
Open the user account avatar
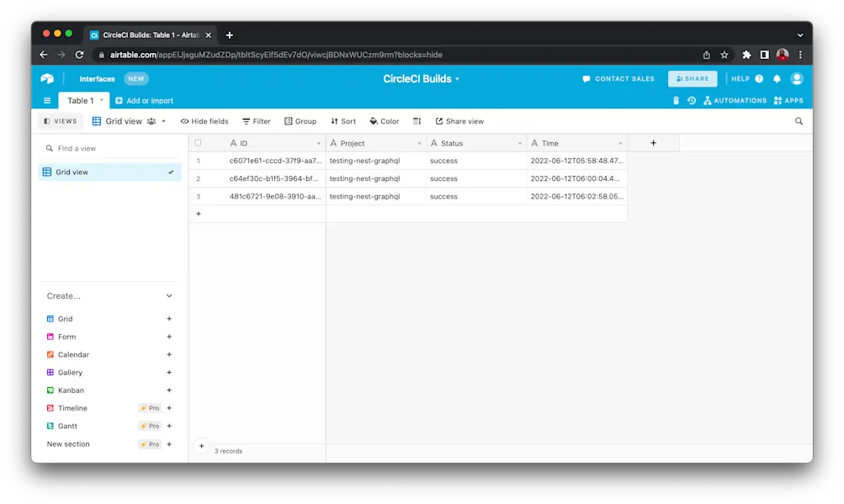click(x=797, y=78)
